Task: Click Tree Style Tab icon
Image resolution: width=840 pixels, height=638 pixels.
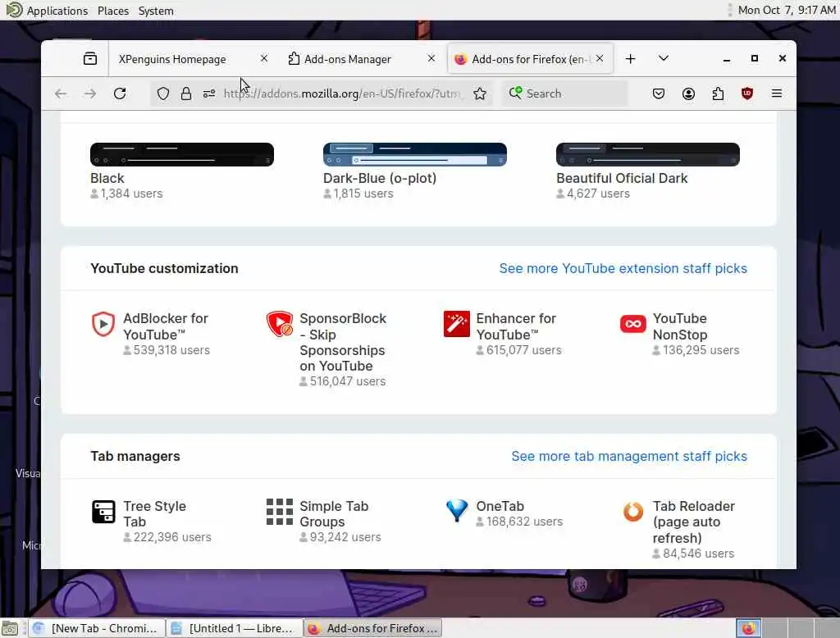Action: click(103, 512)
